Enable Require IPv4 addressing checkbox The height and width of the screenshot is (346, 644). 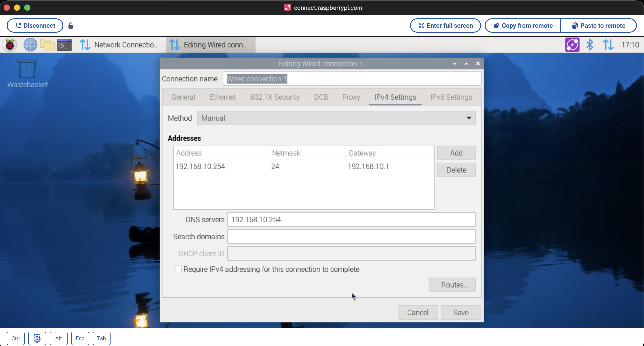coord(178,269)
